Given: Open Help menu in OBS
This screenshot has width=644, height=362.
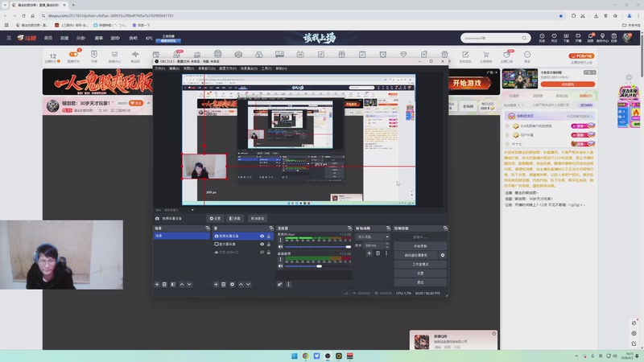Looking at the screenshot, I should click(281, 68).
